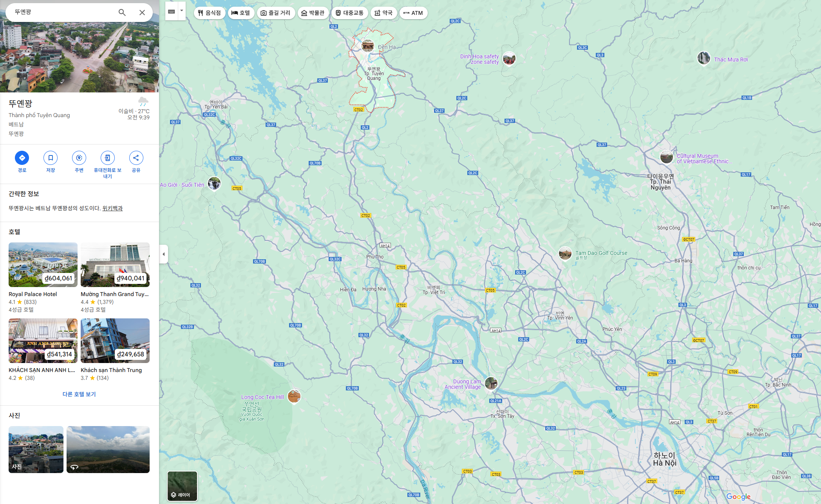Toggle the 약국 pharmacy filter chip

click(x=383, y=13)
